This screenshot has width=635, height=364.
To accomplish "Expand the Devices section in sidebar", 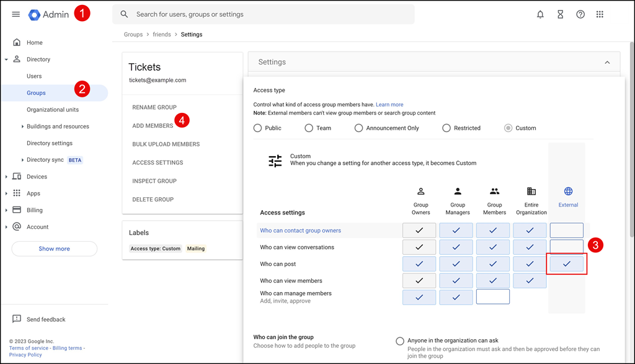I will coord(7,177).
